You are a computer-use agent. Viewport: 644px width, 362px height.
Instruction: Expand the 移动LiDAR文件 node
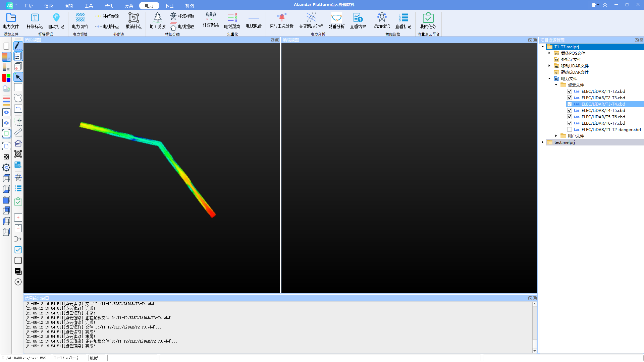tap(549, 66)
